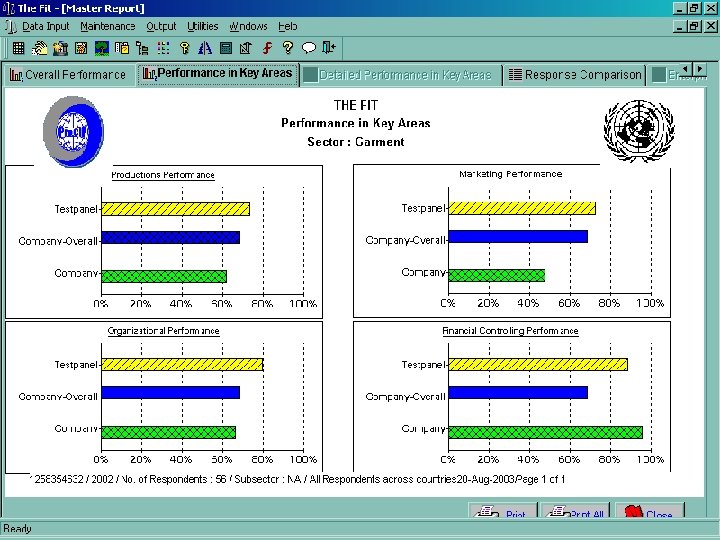Click Organizational Performance chart title
This screenshot has width=720, height=540.
point(163,331)
